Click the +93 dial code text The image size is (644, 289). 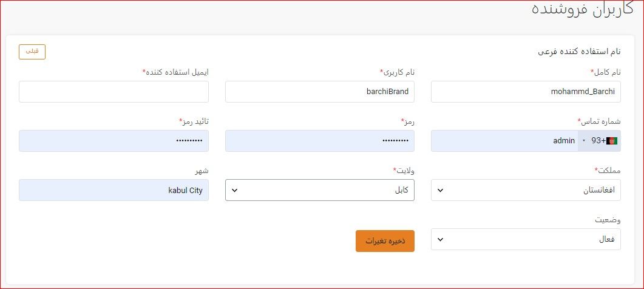[x=598, y=141]
